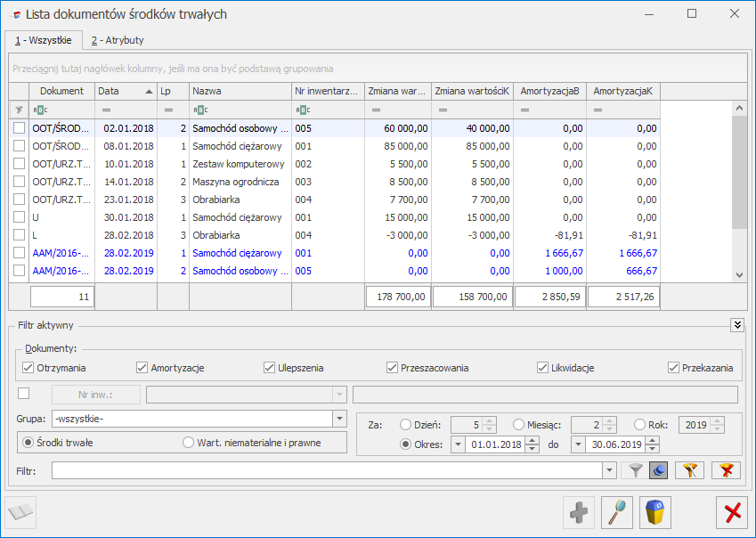Screen dimensions: 756x538
Task: Apply filter using the funnel icon
Action: (635, 470)
